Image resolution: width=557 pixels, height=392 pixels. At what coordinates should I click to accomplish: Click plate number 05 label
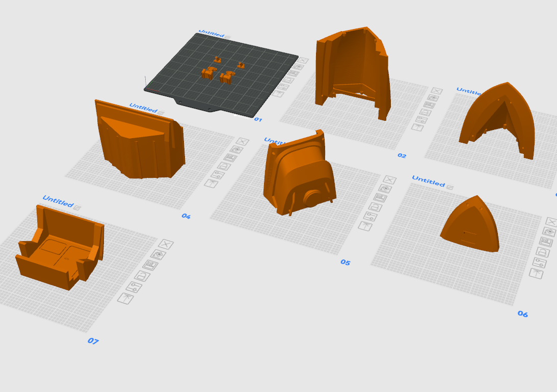[x=346, y=263]
